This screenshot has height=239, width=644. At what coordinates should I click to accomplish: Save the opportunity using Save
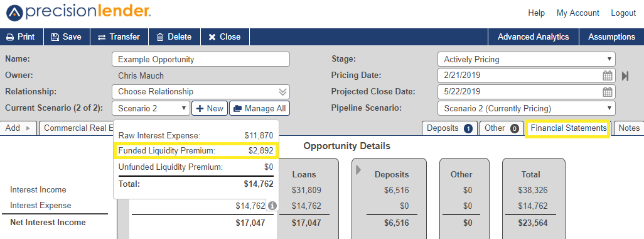(67, 36)
